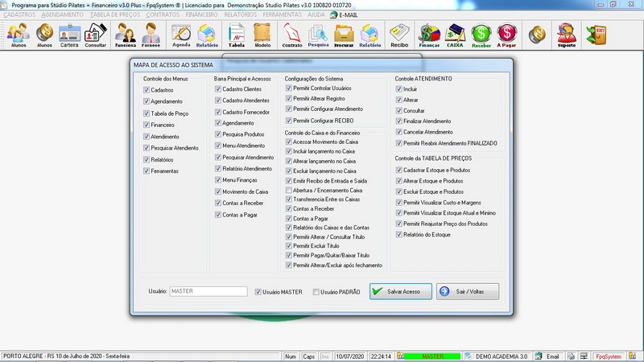Open the TABELA DE PREÇOS menu
Viewport: 644px width, 362px height.
[x=115, y=14]
